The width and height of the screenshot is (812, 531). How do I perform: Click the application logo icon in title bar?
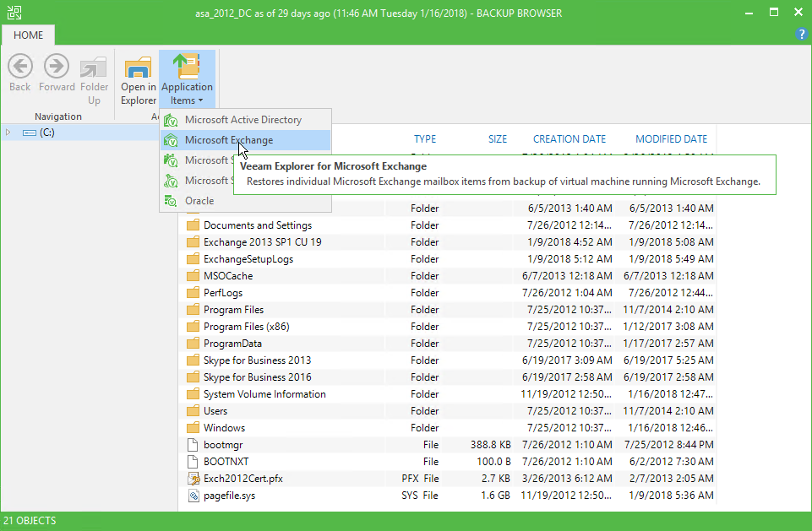click(x=14, y=13)
